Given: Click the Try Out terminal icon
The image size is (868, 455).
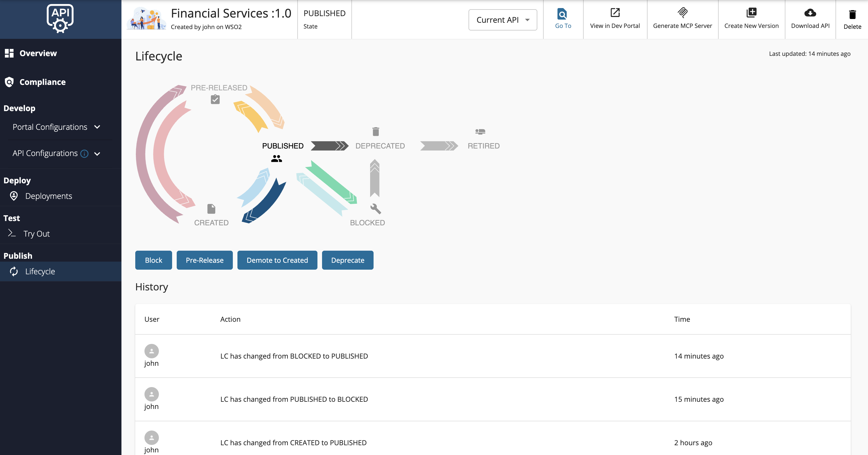Looking at the screenshot, I should tap(12, 233).
